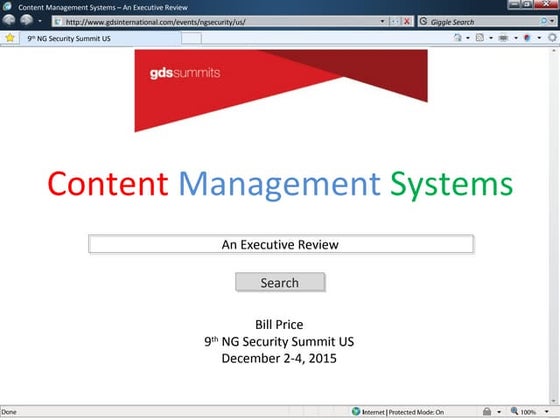Go forward with the browser forward arrow
560x420 pixels.
point(26,20)
